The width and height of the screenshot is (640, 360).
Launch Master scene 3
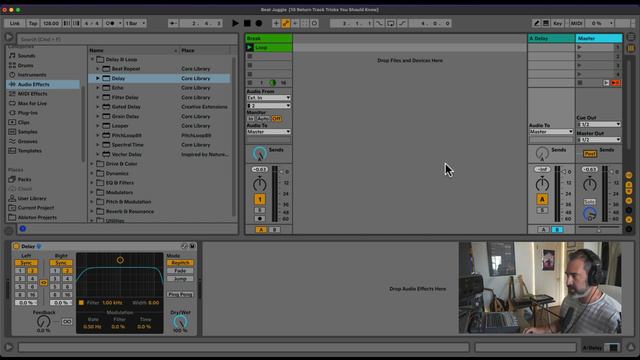(579, 65)
